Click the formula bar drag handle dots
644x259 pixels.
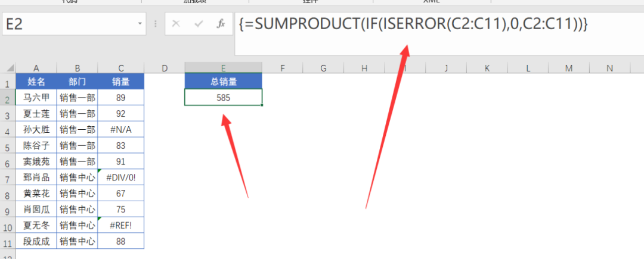click(155, 24)
